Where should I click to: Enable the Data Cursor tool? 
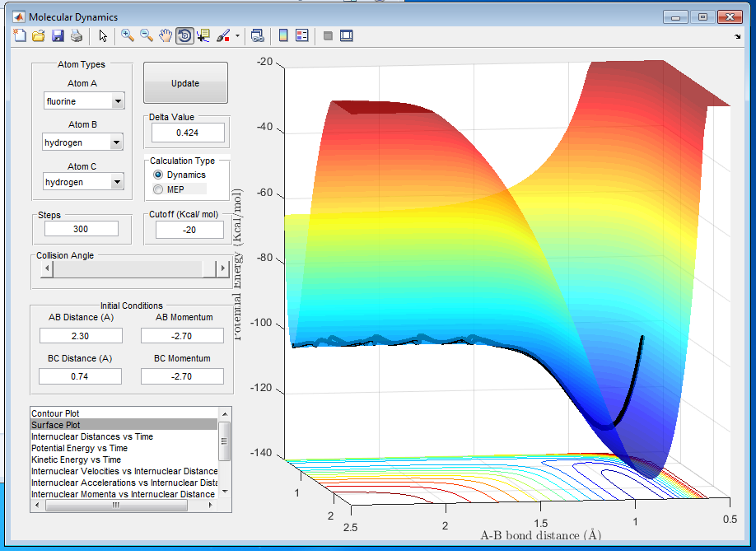click(203, 35)
